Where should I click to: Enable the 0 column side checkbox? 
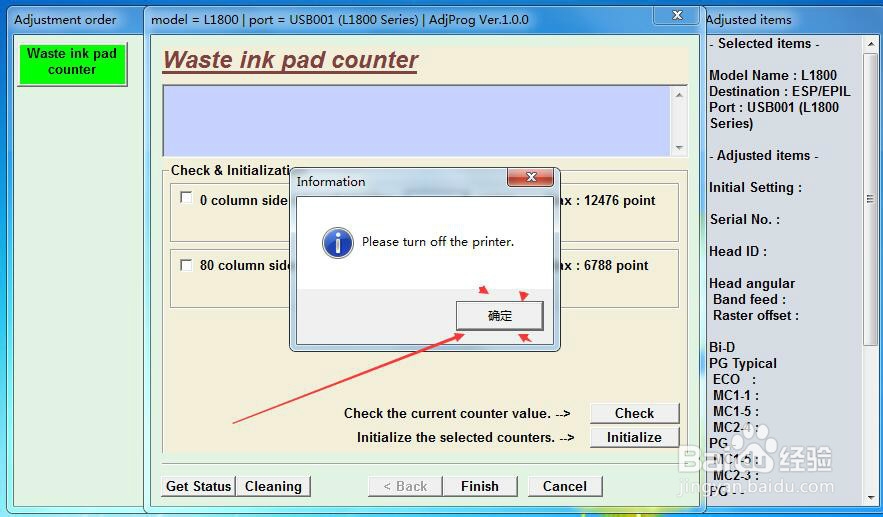(x=186, y=198)
